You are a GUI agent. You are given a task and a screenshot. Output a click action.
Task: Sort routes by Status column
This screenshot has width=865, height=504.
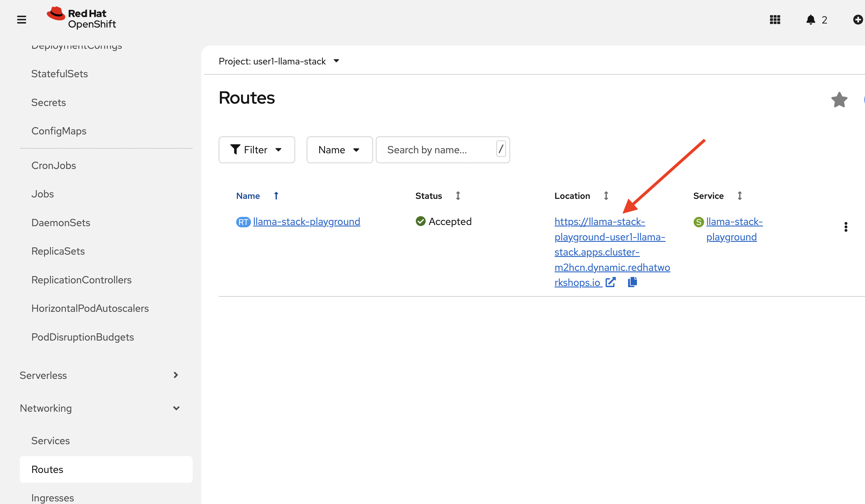(429, 196)
